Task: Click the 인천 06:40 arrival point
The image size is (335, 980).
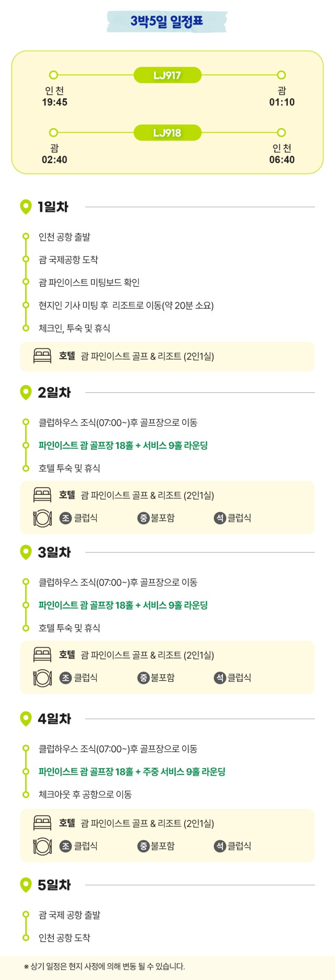Action: click(x=282, y=154)
